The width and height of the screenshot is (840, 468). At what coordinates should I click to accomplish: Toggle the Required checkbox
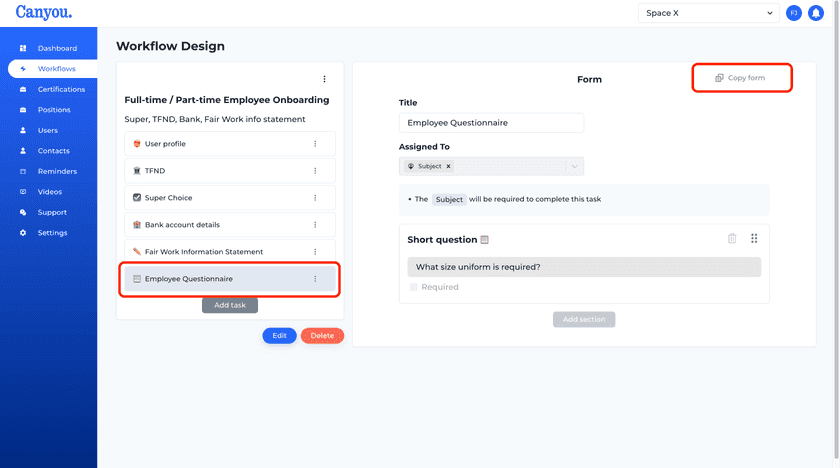click(x=413, y=287)
